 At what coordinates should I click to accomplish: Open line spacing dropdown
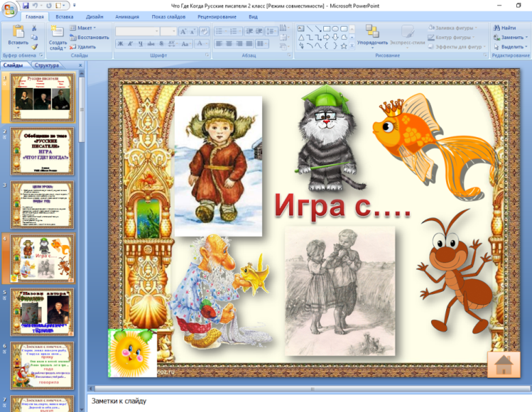(x=272, y=32)
